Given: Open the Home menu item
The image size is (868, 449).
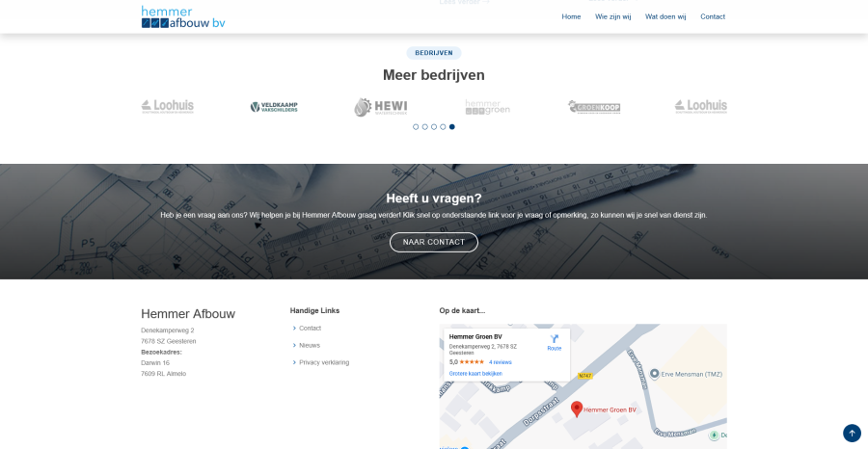Looking at the screenshot, I should tap(571, 16).
